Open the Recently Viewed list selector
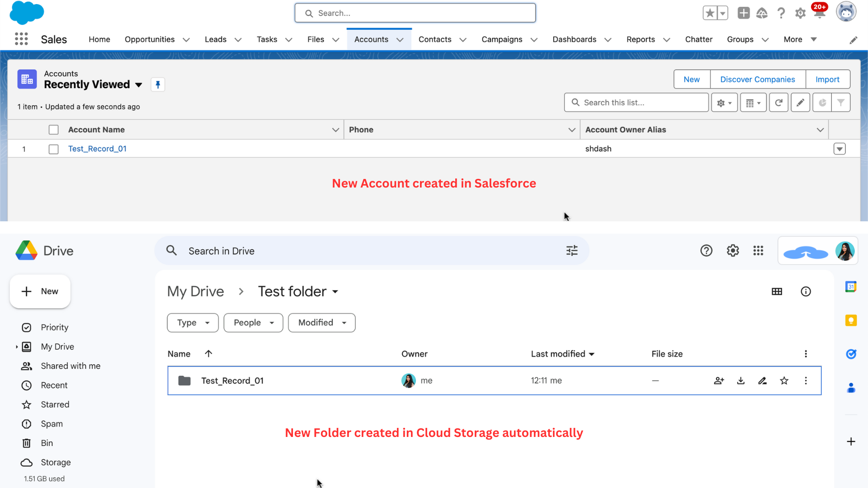The height and width of the screenshot is (488, 868). 138,84
